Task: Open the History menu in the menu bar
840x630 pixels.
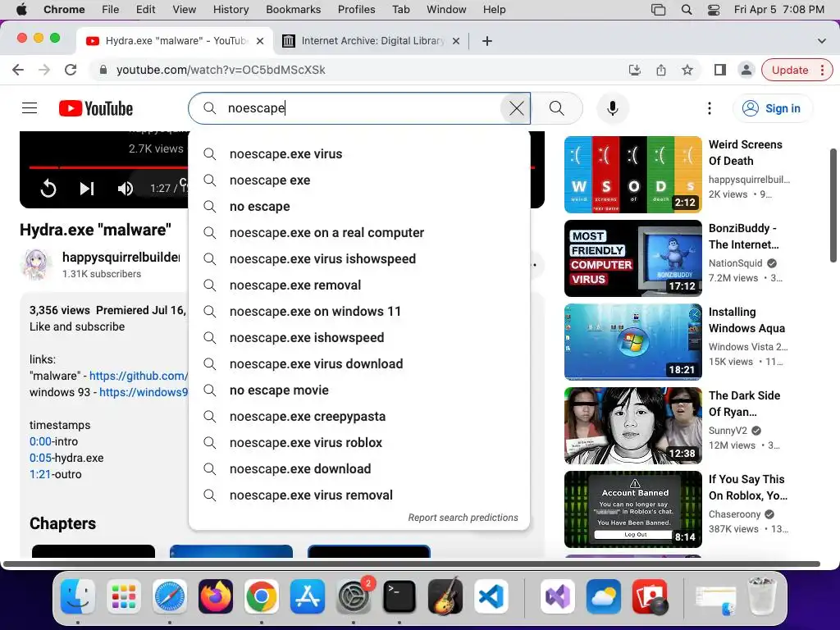Action: 231,10
